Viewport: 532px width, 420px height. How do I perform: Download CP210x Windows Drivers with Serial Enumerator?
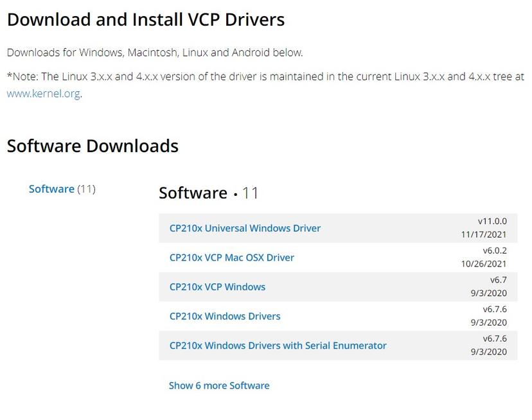pos(278,346)
